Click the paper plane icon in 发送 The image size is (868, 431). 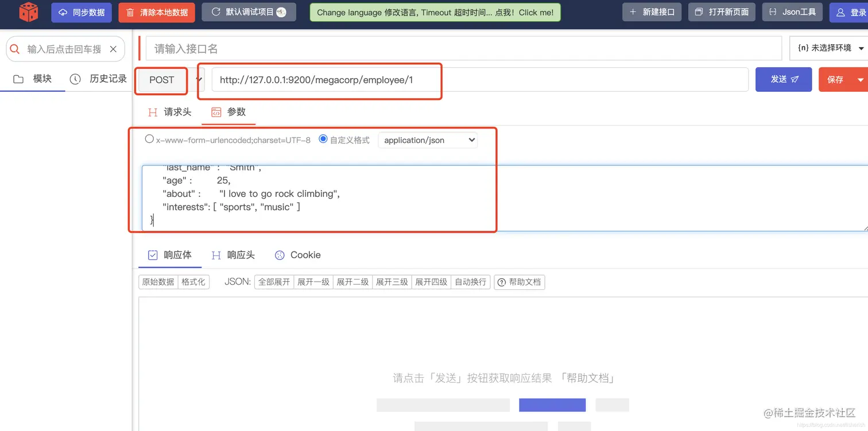point(795,79)
